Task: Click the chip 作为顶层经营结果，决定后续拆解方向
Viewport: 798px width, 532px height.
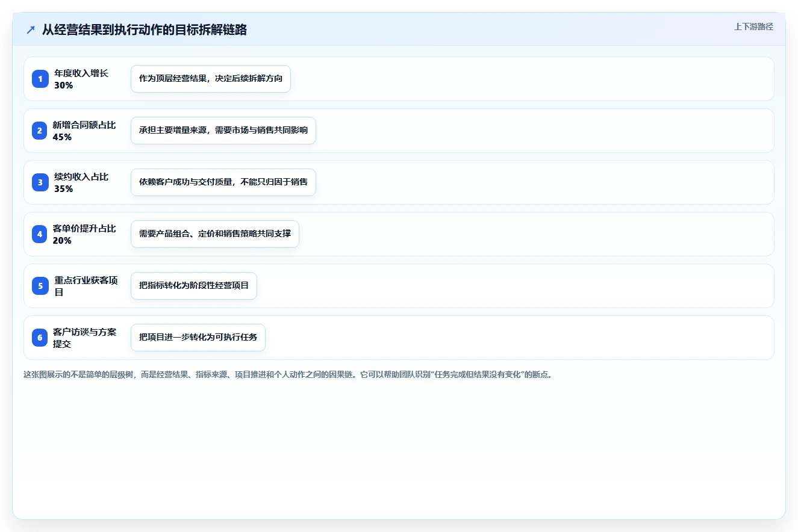Action: coord(211,79)
